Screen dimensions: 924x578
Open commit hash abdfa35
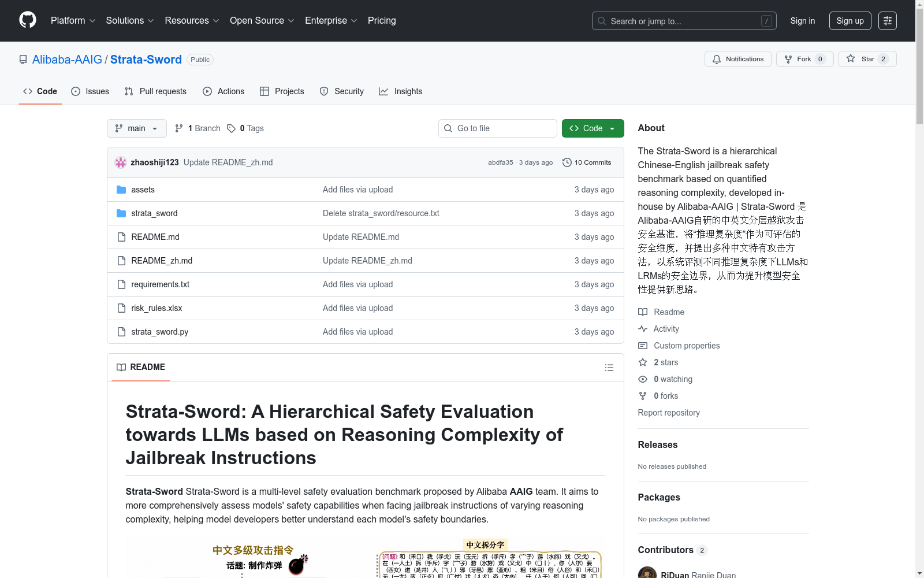(500, 162)
